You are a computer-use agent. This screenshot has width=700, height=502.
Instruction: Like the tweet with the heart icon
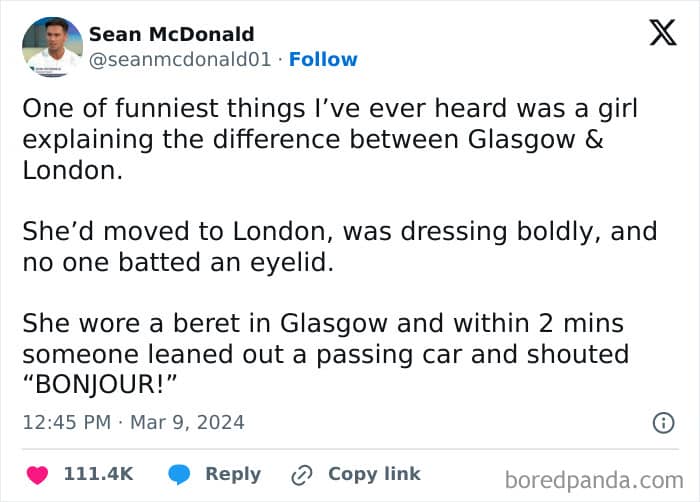point(37,475)
